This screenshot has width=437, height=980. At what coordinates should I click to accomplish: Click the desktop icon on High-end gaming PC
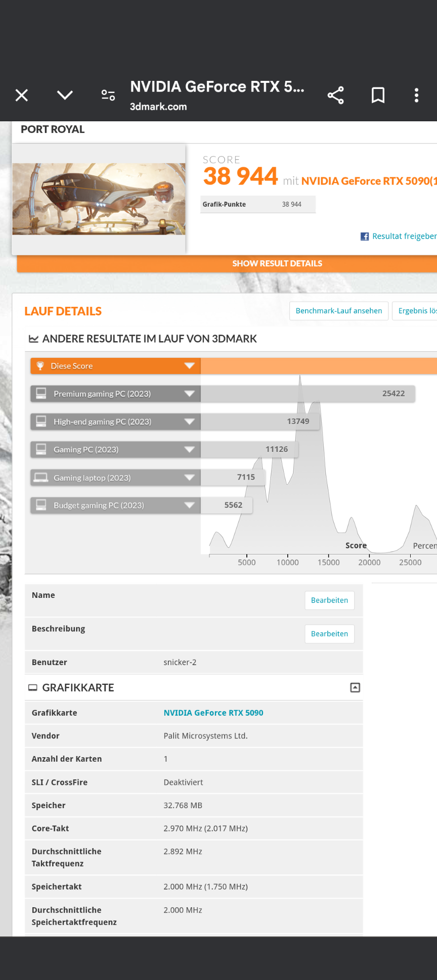(41, 421)
